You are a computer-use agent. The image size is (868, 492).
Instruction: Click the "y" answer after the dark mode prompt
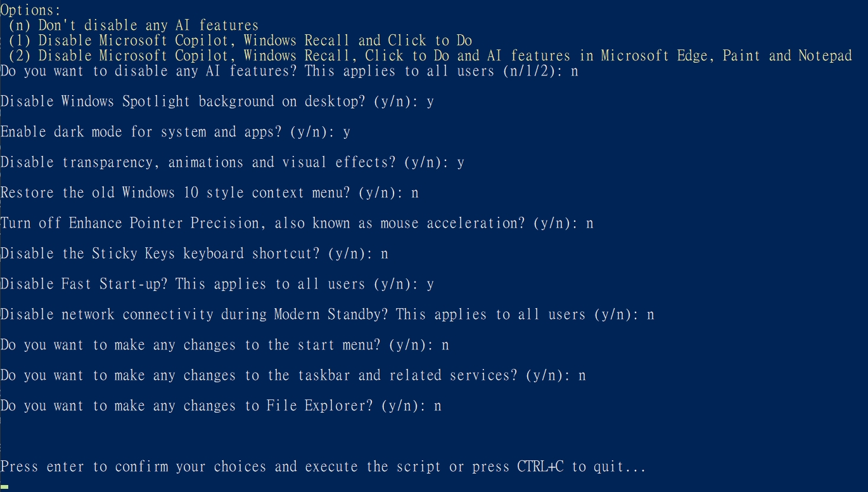tap(347, 133)
